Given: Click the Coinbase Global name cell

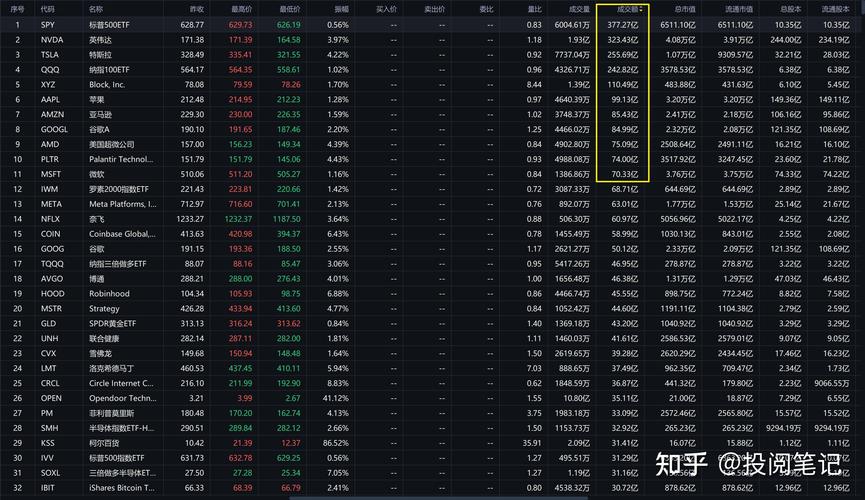Looking at the screenshot, I should click(x=122, y=234).
